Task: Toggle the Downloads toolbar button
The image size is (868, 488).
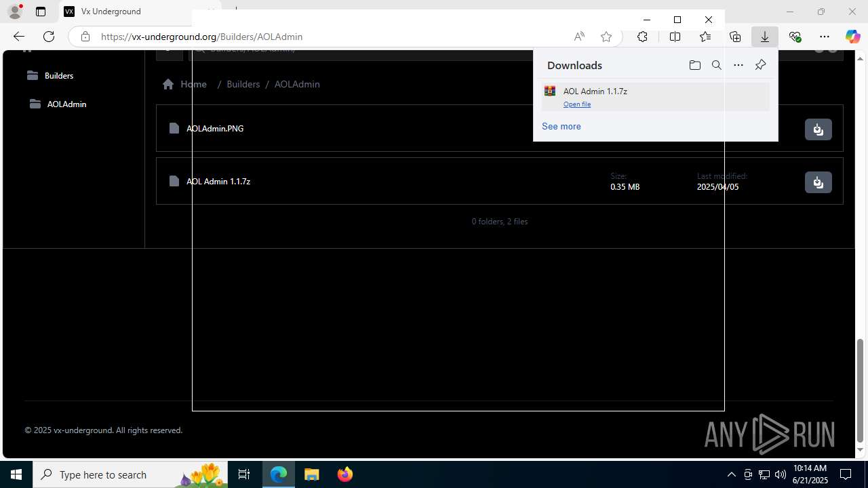Action: tap(765, 37)
